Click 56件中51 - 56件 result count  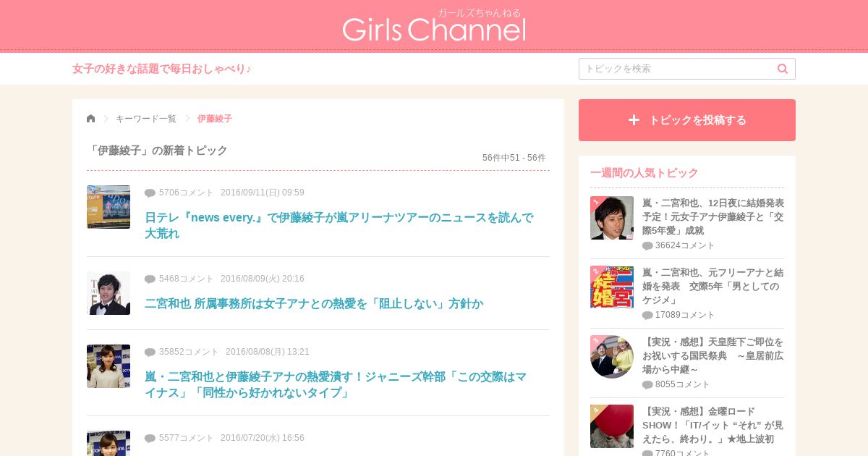coord(514,158)
